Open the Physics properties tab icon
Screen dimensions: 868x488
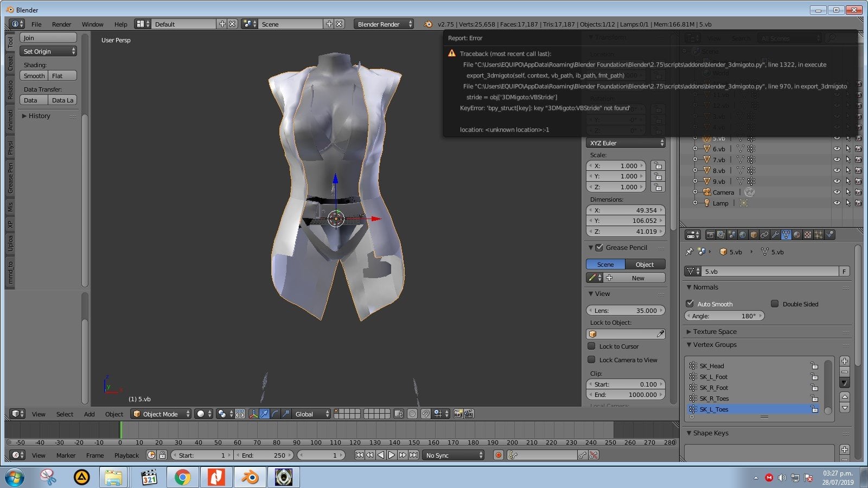pyautogui.click(x=829, y=235)
